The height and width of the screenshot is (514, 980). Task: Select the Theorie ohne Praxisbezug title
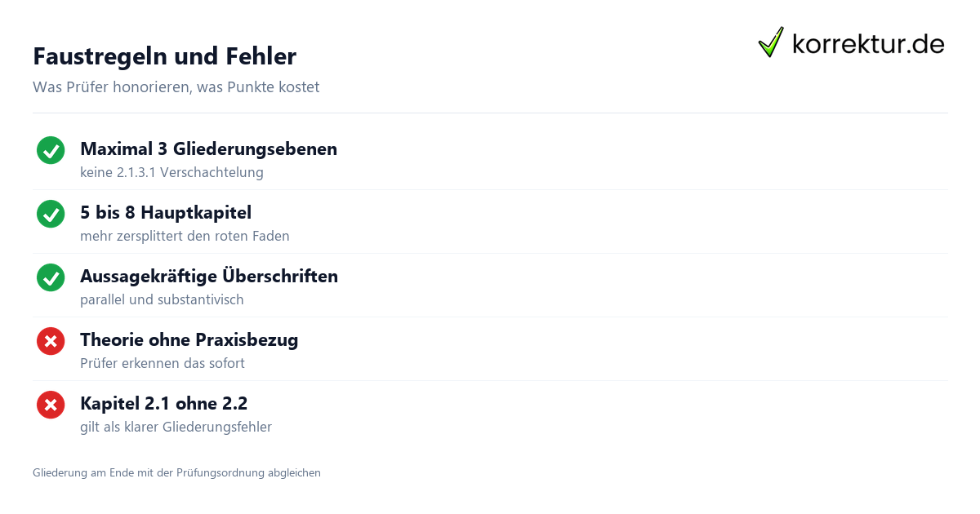click(189, 339)
